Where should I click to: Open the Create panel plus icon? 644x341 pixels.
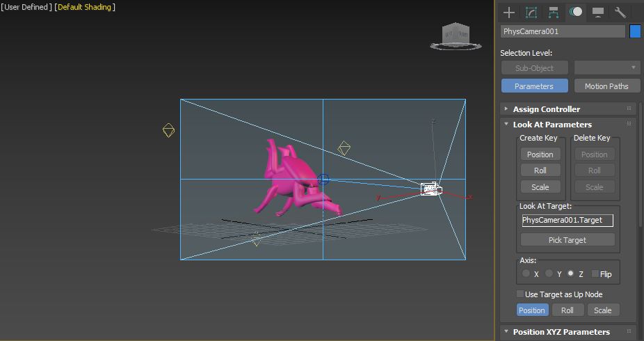[x=509, y=12]
